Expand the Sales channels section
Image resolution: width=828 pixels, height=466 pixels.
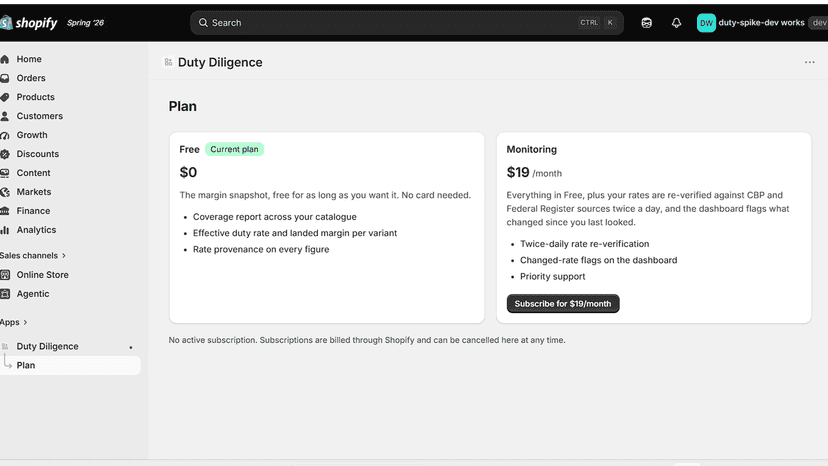pos(33,256)
